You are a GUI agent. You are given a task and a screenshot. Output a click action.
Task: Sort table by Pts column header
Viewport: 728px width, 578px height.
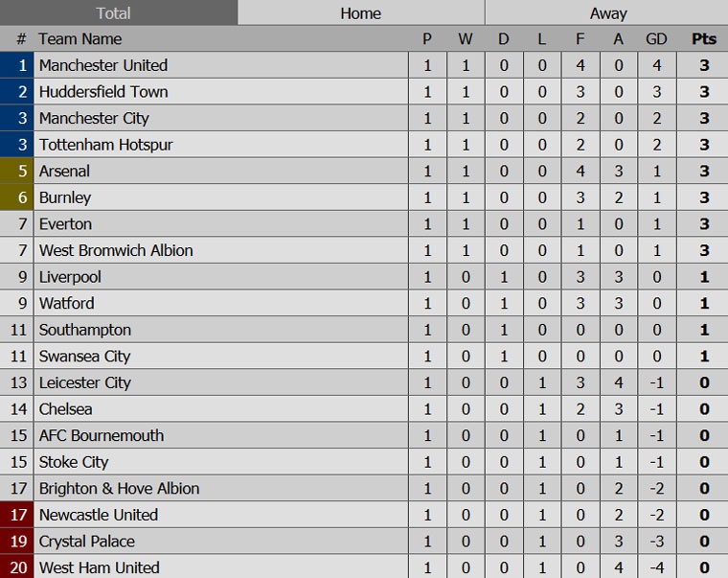[x=703, y=39]
